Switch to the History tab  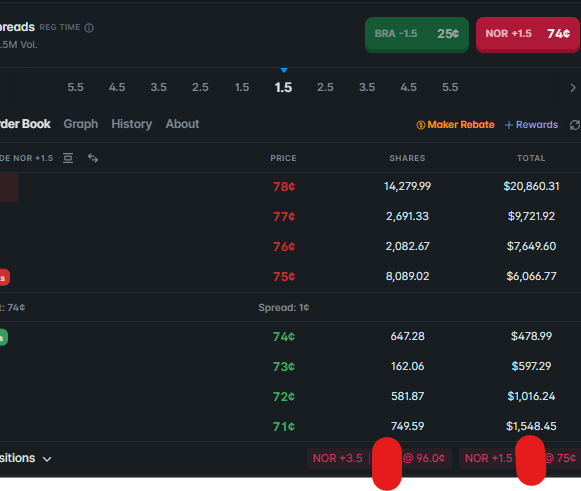132,124
